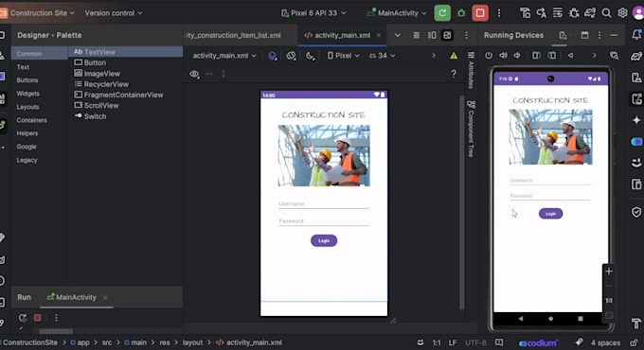Viewport: 644px width, 350px height.
Task: Open Construction Site project dropdown
Action: coord(43,13)
